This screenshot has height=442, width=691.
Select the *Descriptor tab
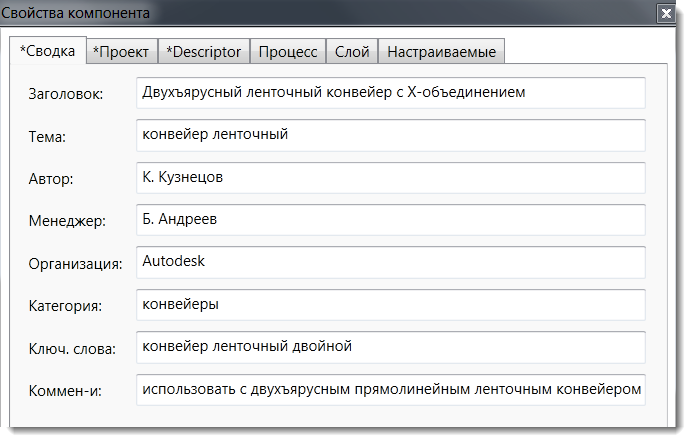point(204,51)
